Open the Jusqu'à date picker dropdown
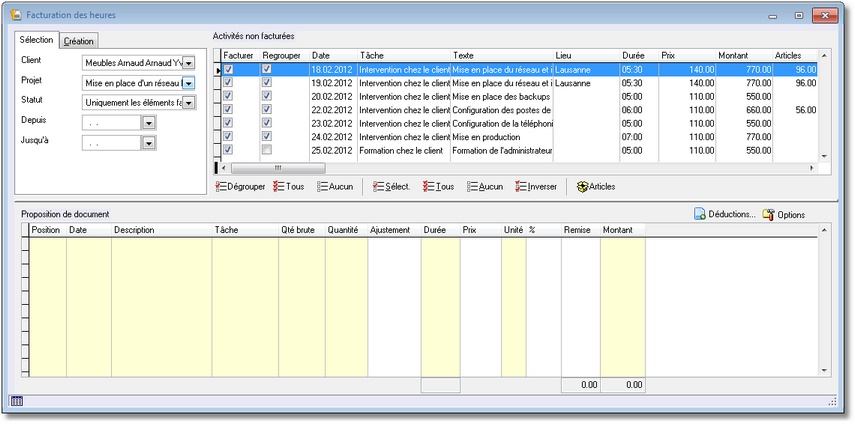Screen dimensions: 855x424 148,143
